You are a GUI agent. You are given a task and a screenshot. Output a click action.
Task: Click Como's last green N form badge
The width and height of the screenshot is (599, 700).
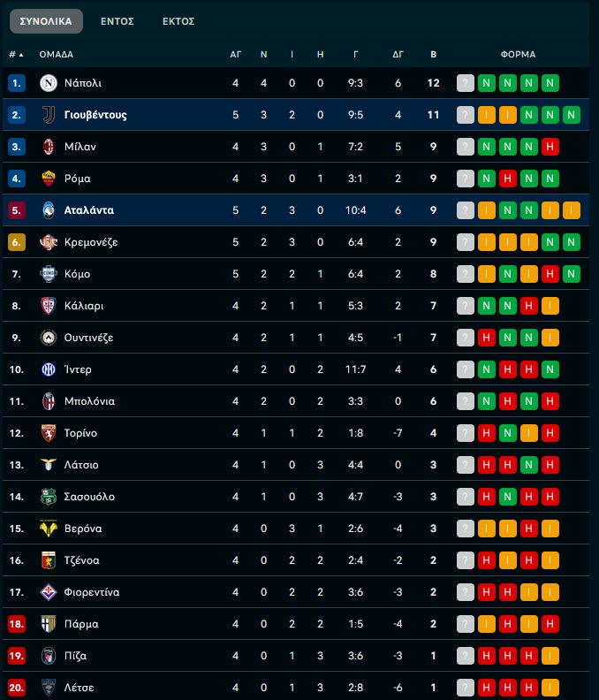[x=571, y=274]
